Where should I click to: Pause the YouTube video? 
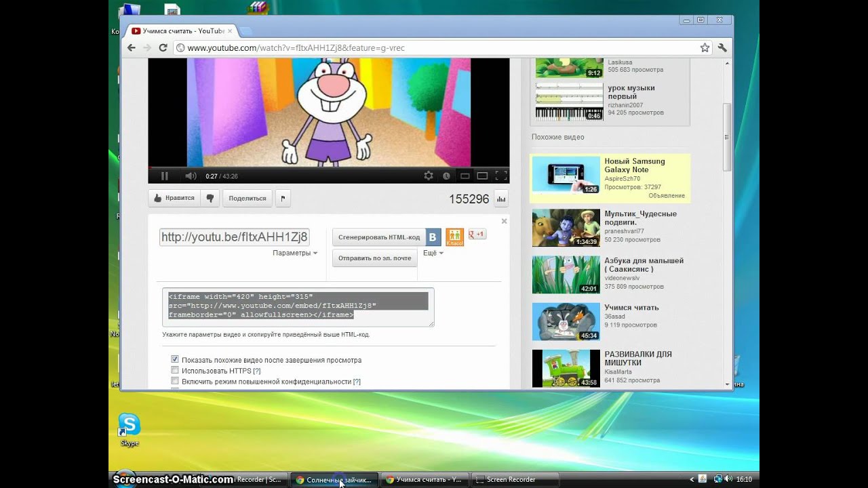(x=164, y=176)
